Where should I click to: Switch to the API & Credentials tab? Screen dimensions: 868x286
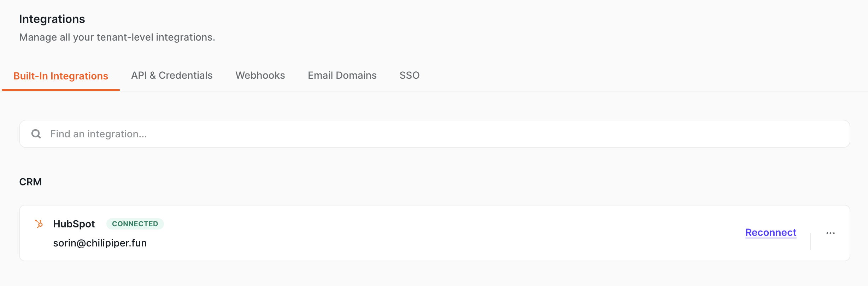pos(172,75)
